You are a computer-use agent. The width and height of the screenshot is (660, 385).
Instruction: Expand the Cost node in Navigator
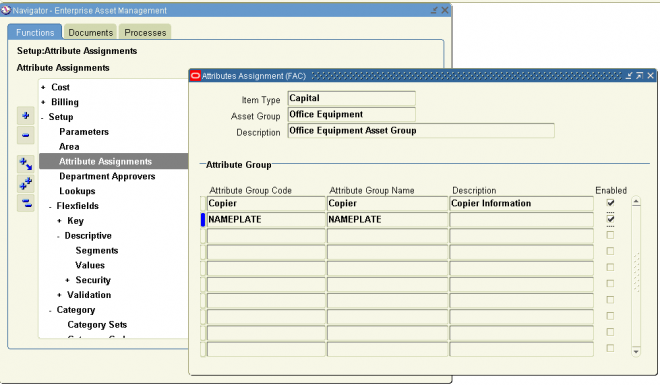pos(43,88)
